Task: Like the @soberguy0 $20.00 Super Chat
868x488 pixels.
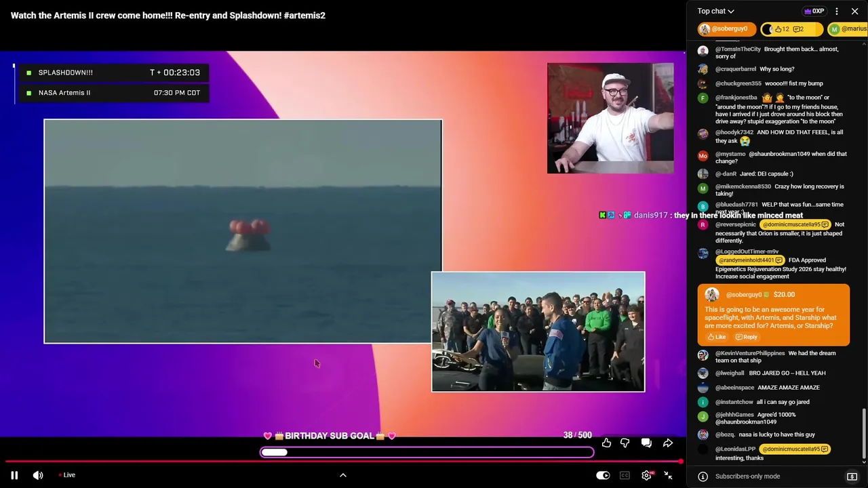Action: point(717,337)
